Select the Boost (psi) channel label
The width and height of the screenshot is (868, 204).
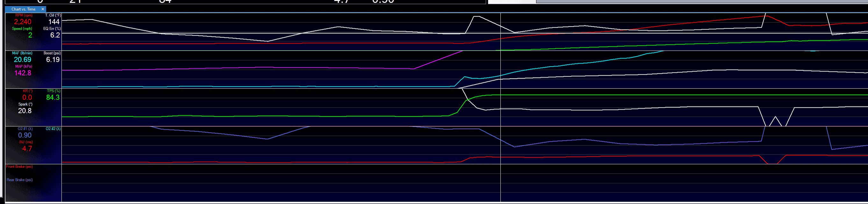click(52, 53)
